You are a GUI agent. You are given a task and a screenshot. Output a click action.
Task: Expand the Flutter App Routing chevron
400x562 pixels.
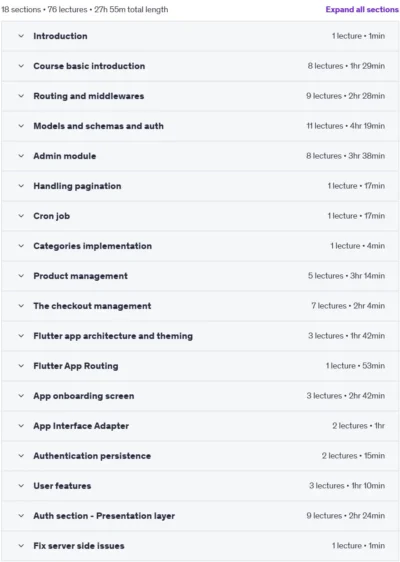tap(21, 366)
